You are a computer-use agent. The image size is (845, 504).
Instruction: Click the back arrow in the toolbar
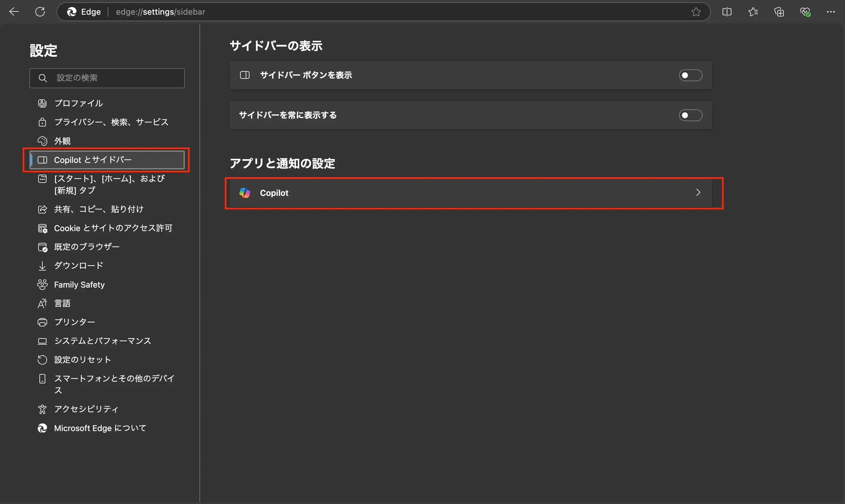pos(14,11)
